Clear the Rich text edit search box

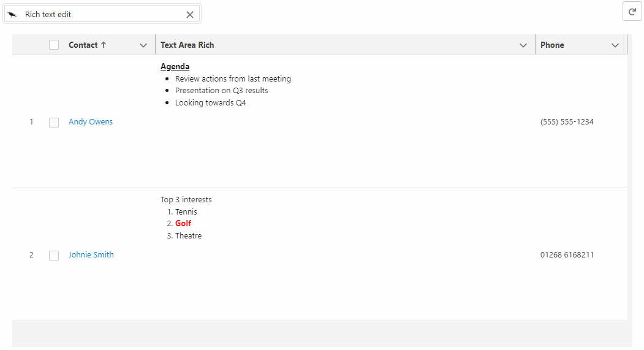click(190, 15)
